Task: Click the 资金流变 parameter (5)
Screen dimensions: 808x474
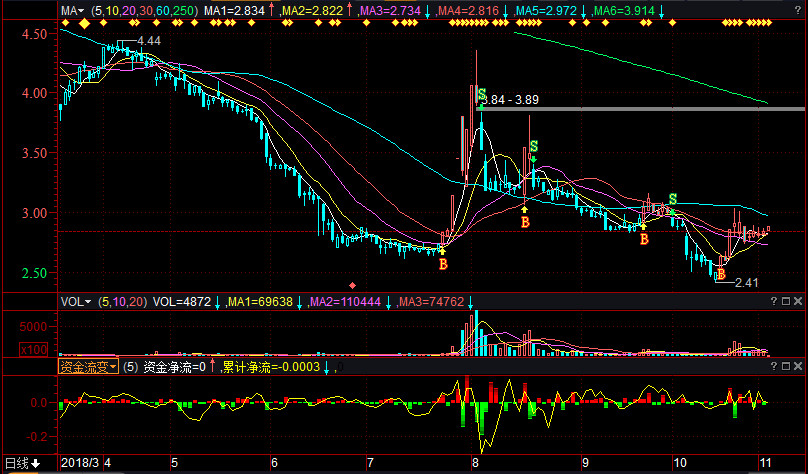Action: click(131, 367)
